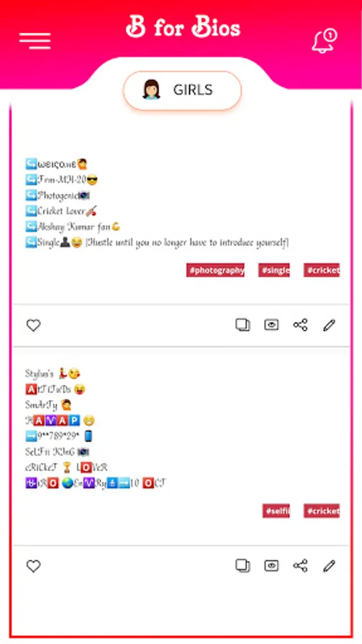Viewport: 362px width, 644px height.
Task: Share the second bio
Action: point(300,565)
